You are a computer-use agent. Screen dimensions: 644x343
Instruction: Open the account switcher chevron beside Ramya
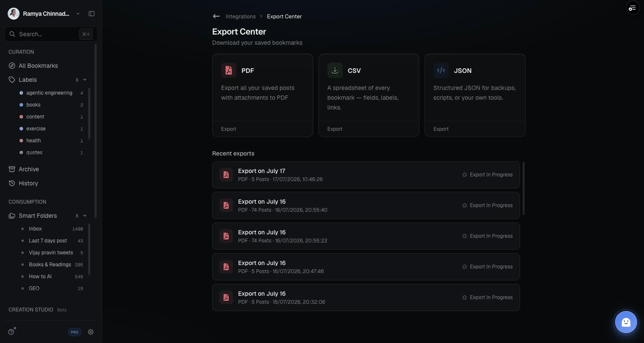[x=78, y=14]
